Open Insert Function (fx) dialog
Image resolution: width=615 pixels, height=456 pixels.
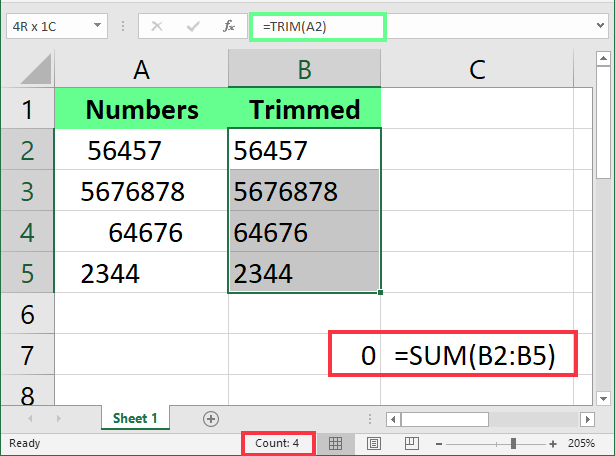coord(229,26)
